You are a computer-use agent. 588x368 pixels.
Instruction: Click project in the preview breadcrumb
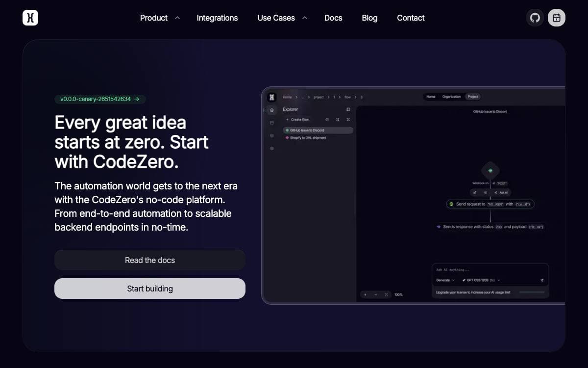point(318,97)
